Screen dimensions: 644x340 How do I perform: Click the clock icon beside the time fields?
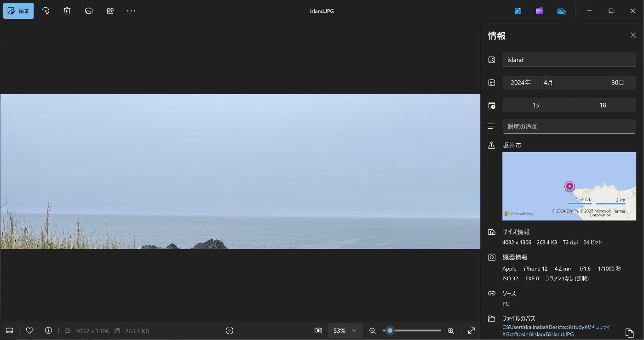[x=492, y=105]
